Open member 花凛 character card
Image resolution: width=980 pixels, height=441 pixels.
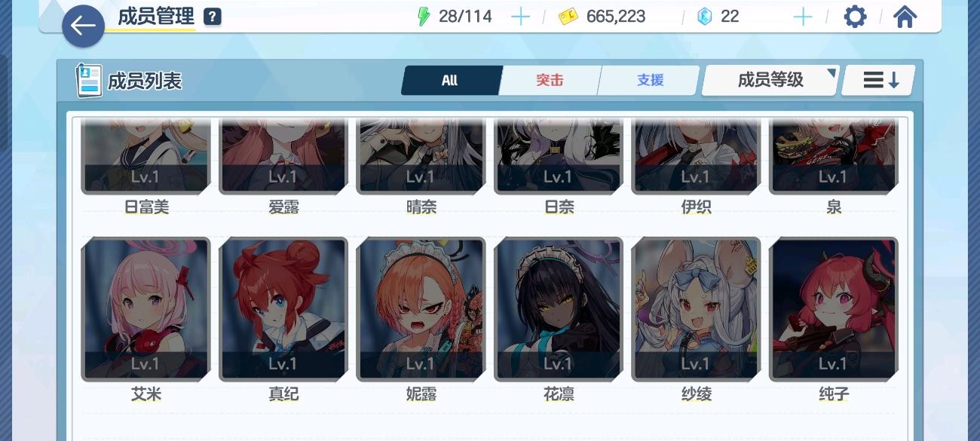click(x=559, y=309)
